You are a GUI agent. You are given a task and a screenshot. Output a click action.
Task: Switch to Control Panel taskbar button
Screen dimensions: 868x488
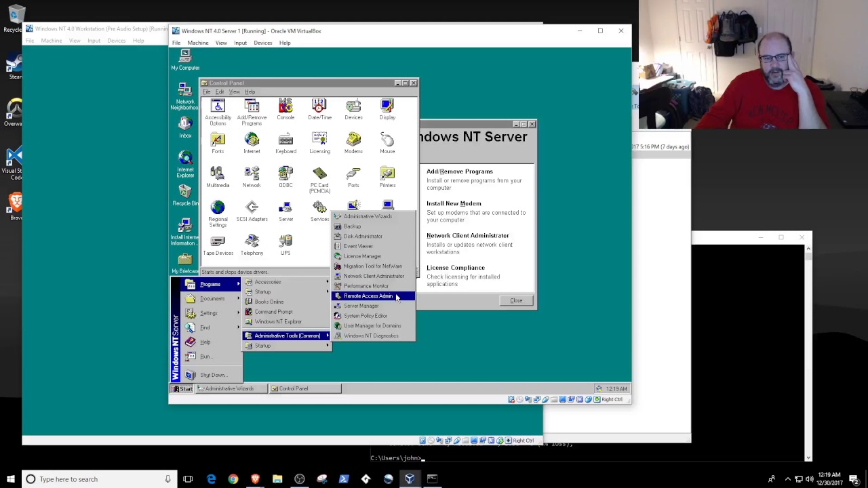(304, 389)
